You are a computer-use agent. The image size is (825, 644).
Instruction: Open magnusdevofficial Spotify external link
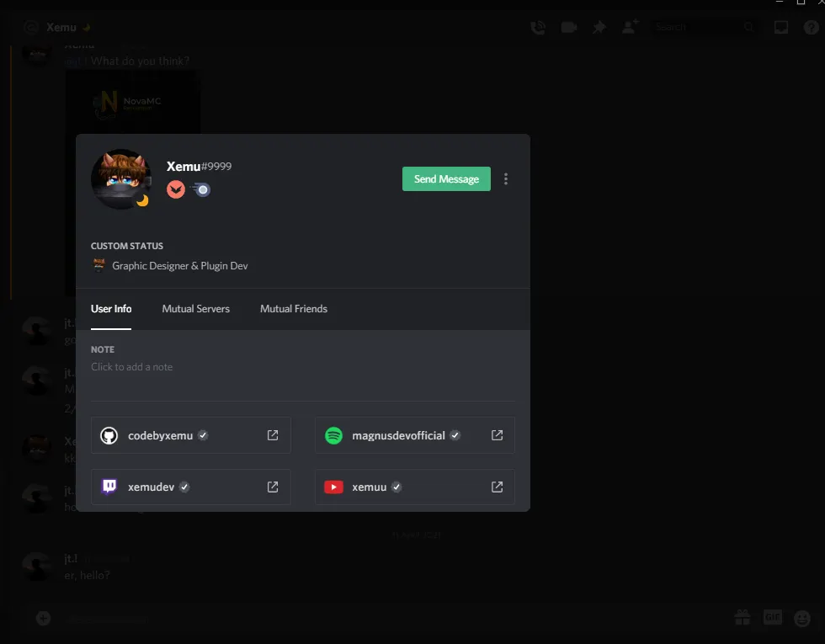[x=498, y=435]
